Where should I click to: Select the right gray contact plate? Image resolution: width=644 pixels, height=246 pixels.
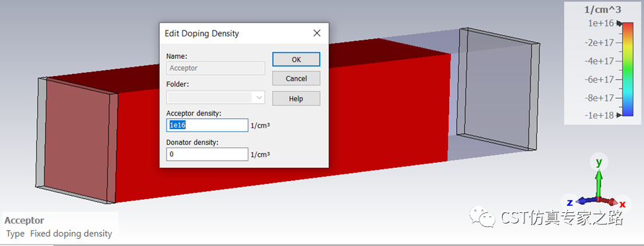pyautogui.click(x=499, y=88)
